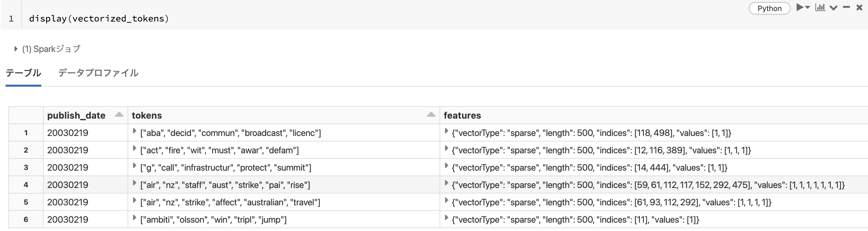Screen dimensions: 868x231
Task: Click the display(vectorized_tokens) code line
Action: (99, 19)
